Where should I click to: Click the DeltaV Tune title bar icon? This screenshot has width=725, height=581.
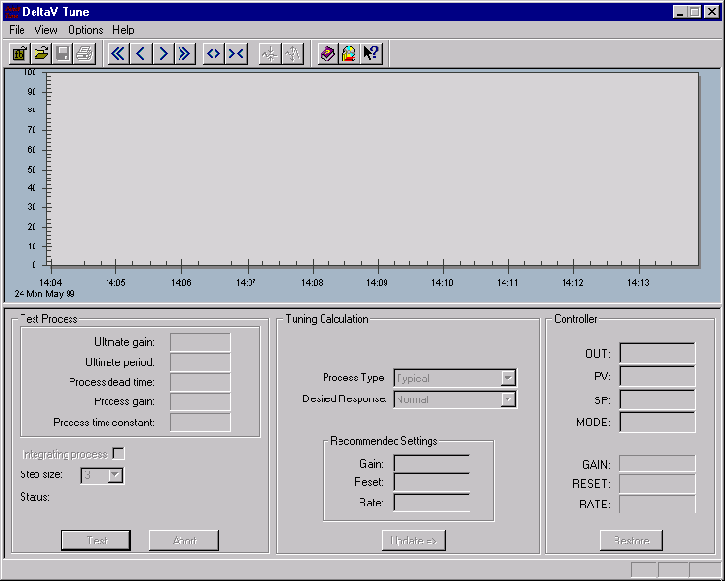(x=12, y=12)
